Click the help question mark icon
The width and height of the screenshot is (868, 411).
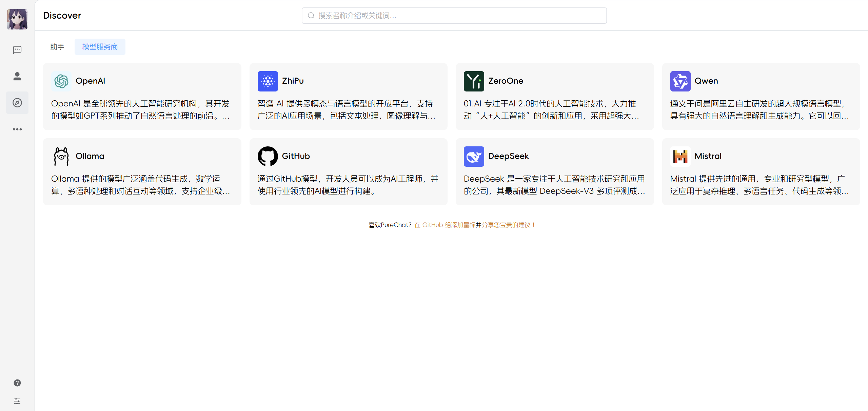point(17,383)
